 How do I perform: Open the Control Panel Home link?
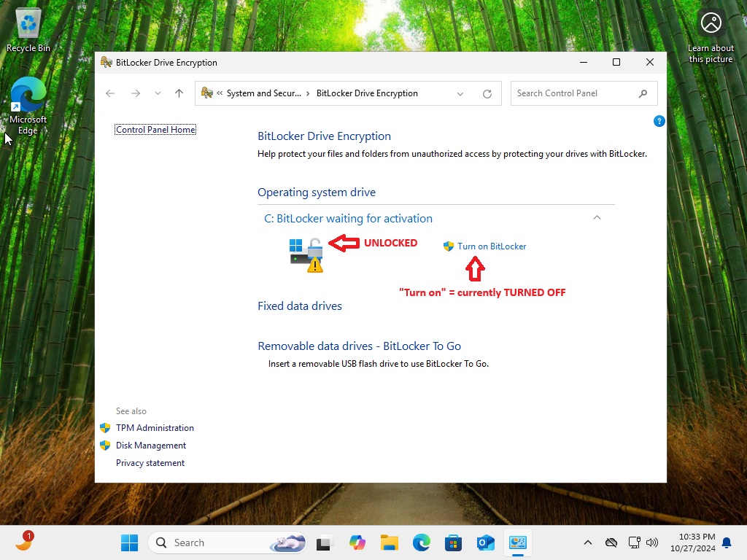(x=155, y=130)
